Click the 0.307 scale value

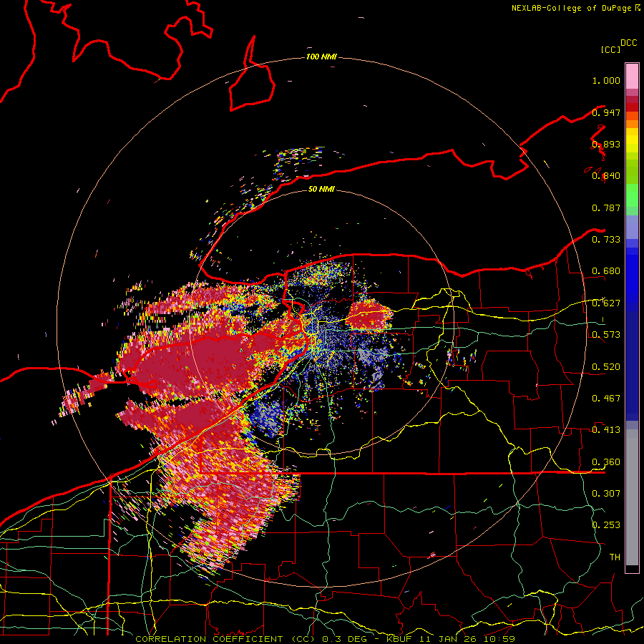pyautogui.click(x=606, y=493)
